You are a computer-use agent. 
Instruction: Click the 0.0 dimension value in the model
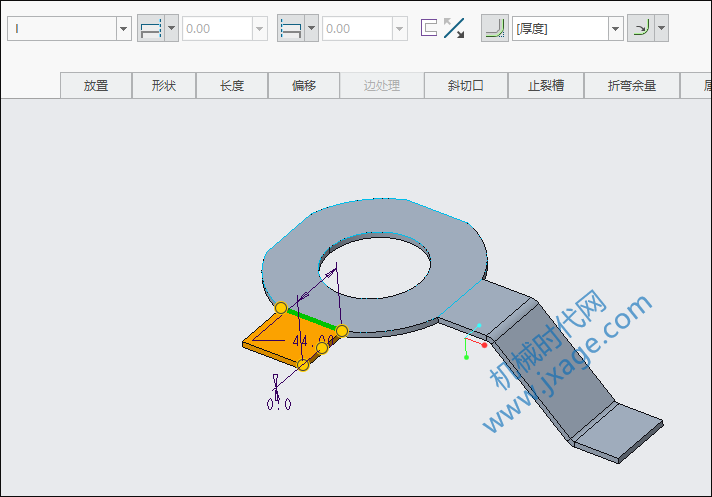pyautogui.click(x=279, y=404)
